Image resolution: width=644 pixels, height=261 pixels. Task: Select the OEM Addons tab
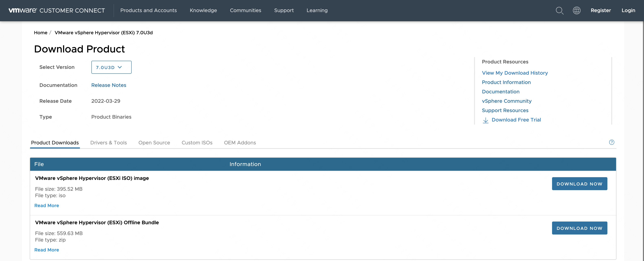click(240, 142)
